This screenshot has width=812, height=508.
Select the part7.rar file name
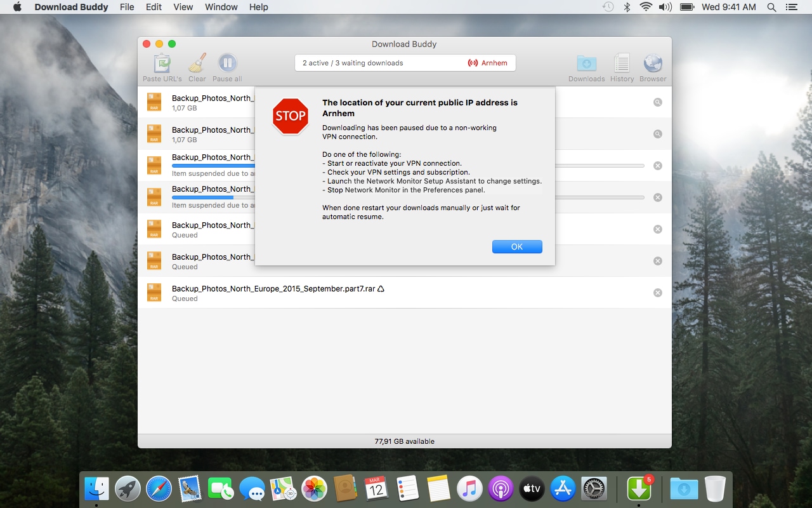(x=273, y=288)
